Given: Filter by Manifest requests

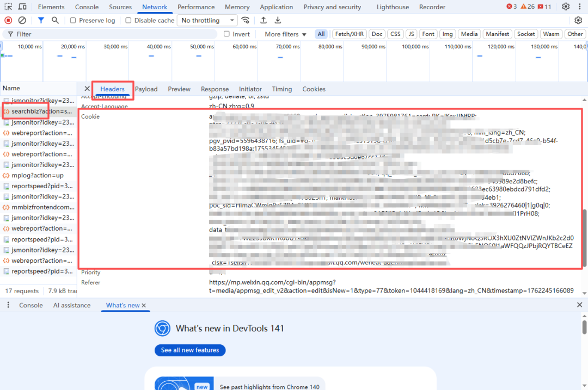Looking at the screenshot, I should pyautogui.click(x=497, y=34).
